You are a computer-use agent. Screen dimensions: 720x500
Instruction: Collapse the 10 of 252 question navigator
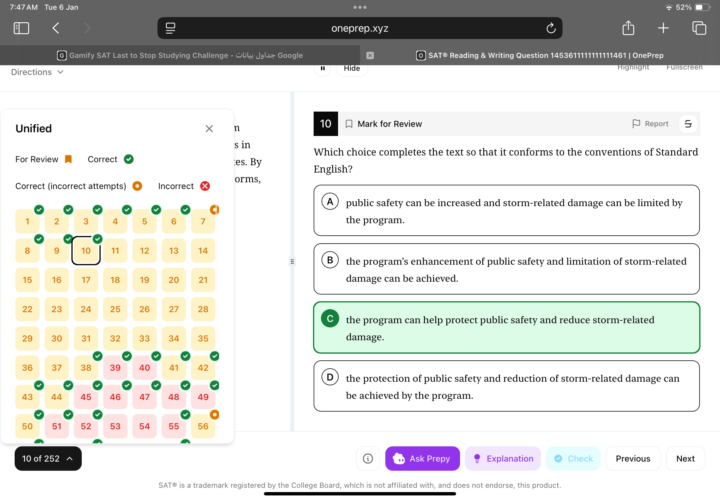pos(48,459)
